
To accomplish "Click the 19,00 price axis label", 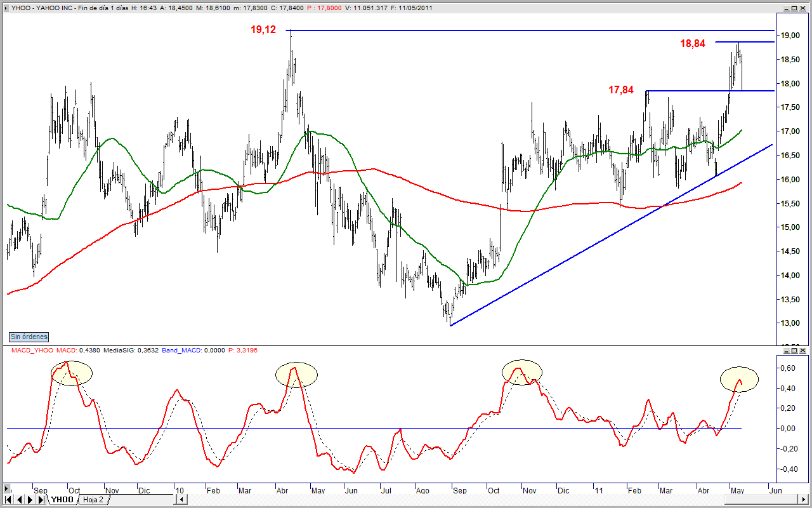I will 790,36.
